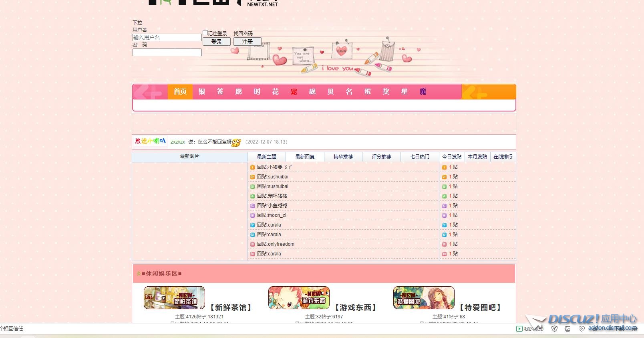Open the 下拉 dropdown above username

137,23
